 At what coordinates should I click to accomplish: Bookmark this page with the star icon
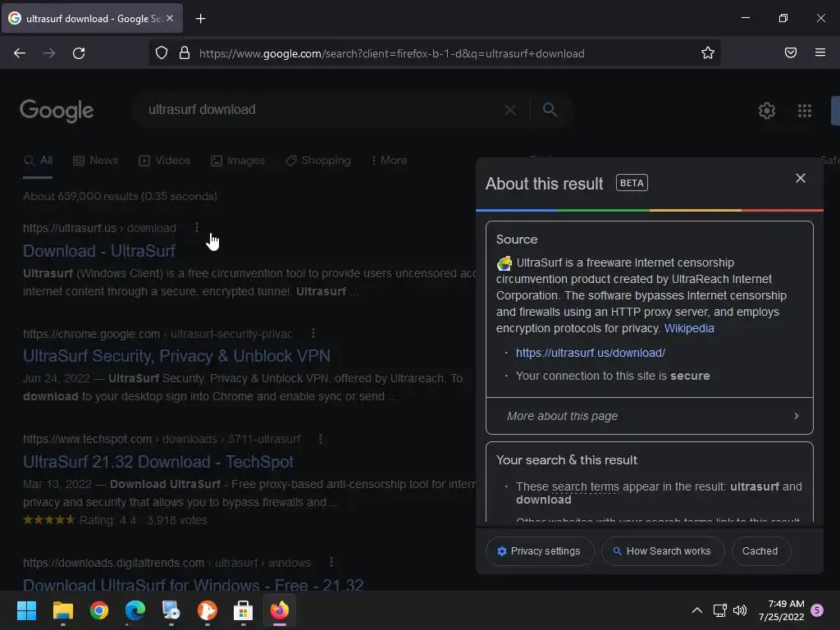[708, 52]
